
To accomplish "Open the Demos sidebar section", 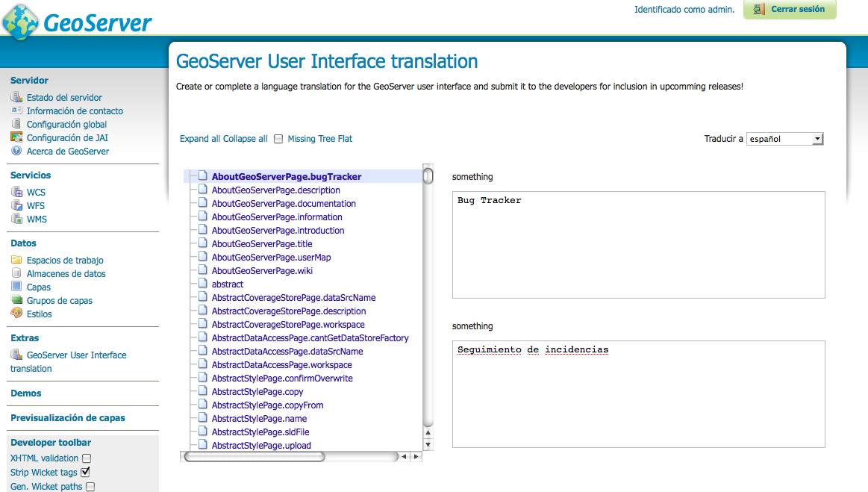I will (x=26, y=393).
